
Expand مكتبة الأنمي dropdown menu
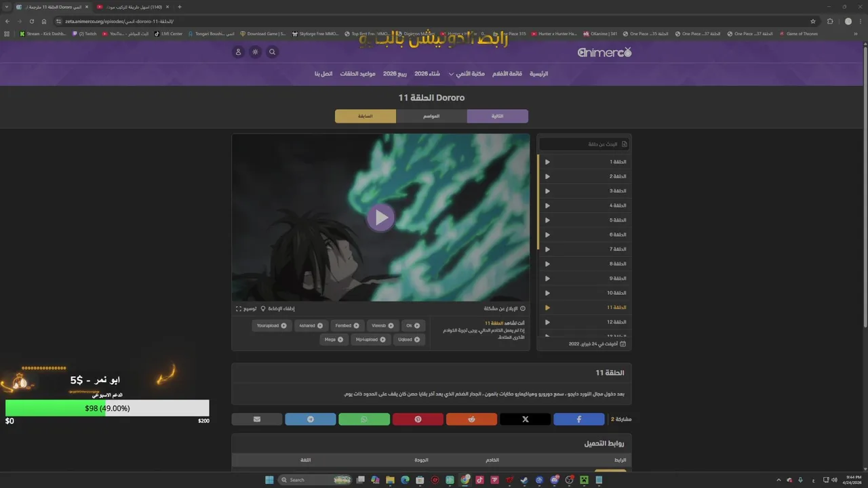(x=467, y=73)
